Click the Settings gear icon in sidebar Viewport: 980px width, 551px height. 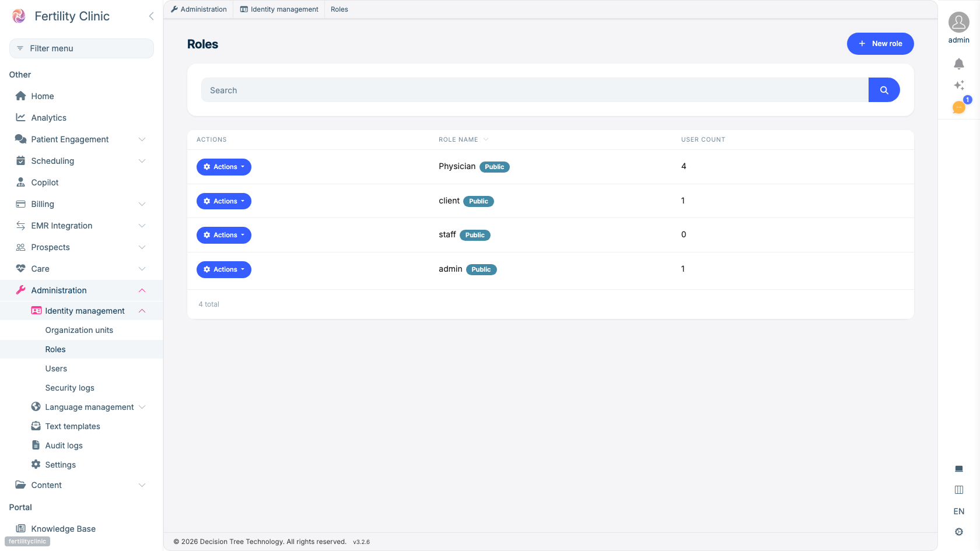click(x=36, y=465)
